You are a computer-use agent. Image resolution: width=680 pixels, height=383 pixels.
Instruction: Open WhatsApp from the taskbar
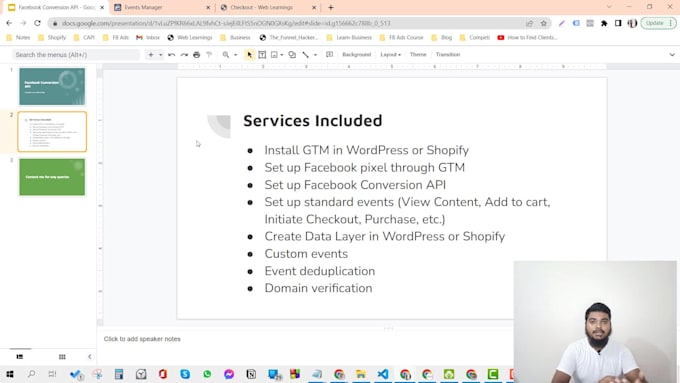[207, 374]
